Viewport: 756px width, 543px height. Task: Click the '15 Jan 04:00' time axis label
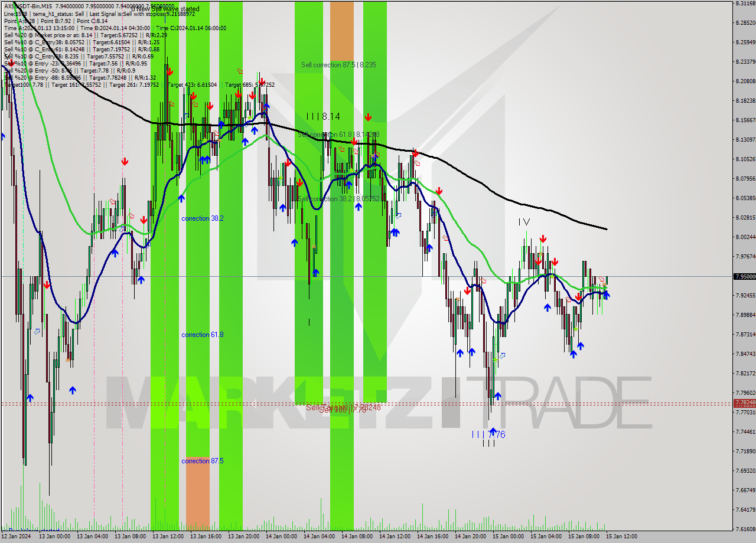[546, 537]
